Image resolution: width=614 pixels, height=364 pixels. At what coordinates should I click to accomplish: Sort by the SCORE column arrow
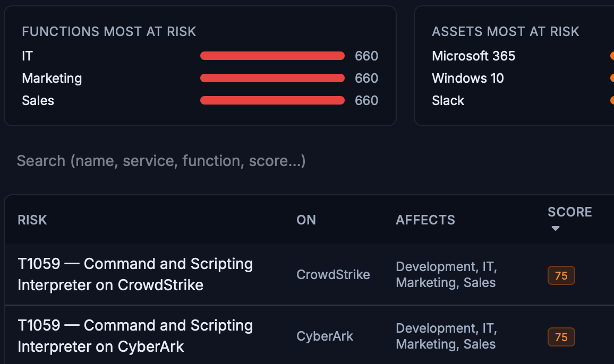555,228
